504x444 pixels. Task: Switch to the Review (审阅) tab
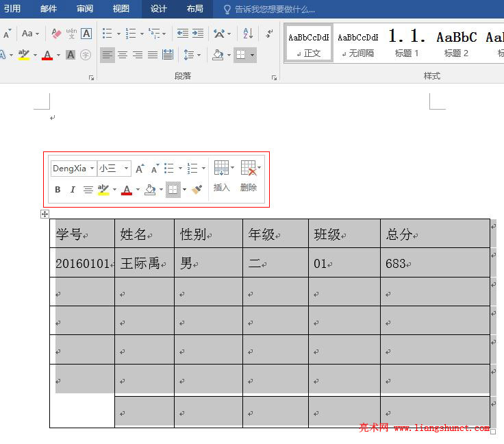[85, 8]
